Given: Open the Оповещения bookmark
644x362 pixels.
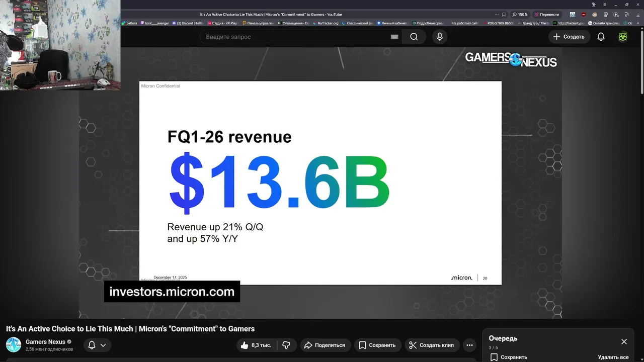Looking at the screenshot, I should 293,23.
